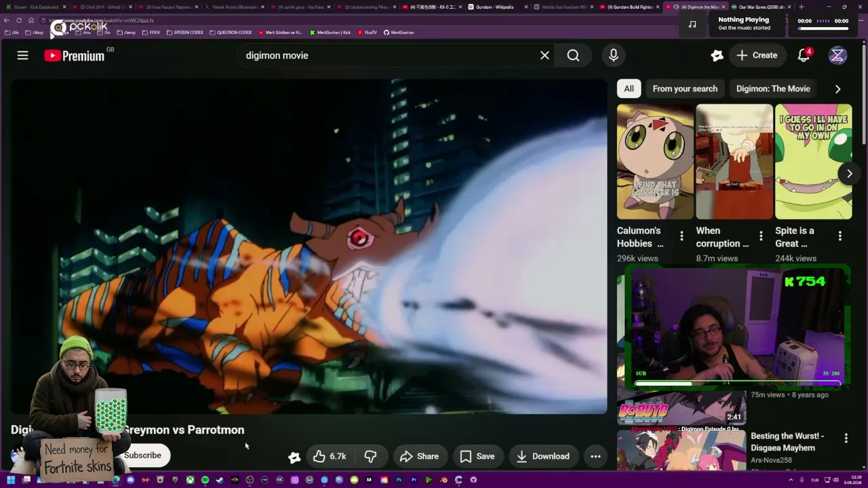This screenshot has width=868, height=488.
Task: Open the MertGunhan | Kick bookmark
Action: coord(330,33)
